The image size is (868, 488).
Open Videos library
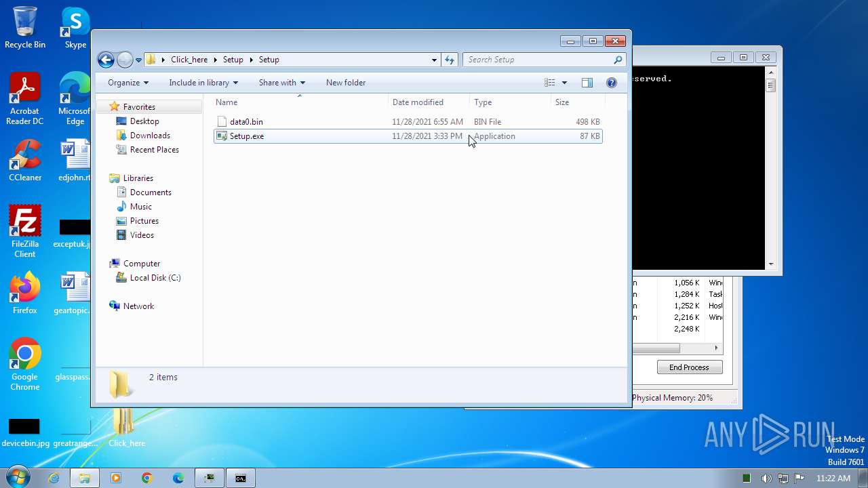142,235
